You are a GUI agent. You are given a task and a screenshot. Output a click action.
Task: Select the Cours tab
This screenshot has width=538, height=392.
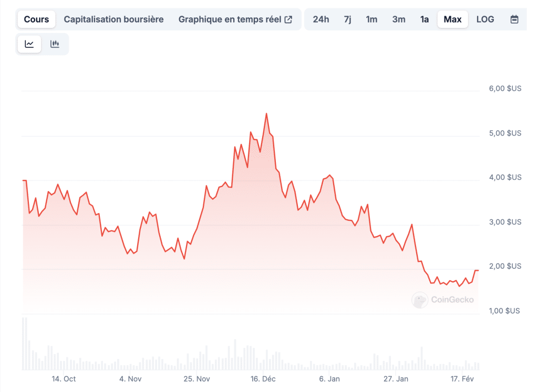point(36,19)
